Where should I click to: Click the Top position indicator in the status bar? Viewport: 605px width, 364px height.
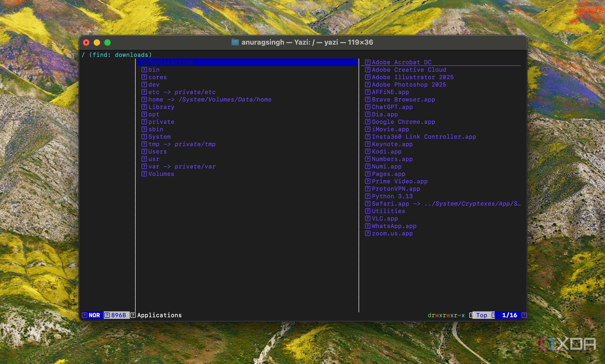pos(481,315)
